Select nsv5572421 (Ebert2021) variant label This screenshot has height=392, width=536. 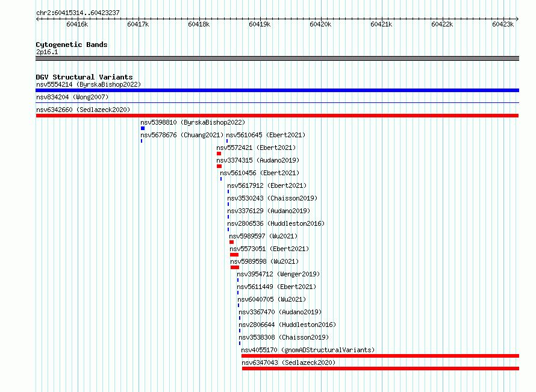tap(256, 148)
